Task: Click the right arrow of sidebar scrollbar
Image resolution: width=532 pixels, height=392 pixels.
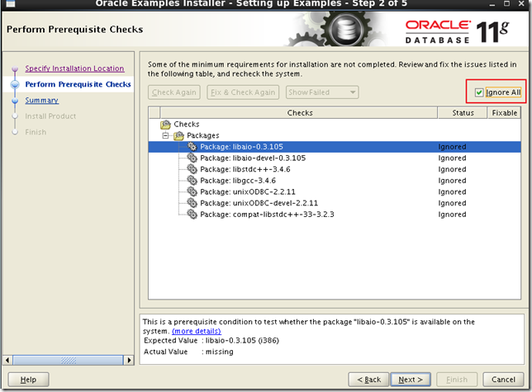Action: [129, 360]
